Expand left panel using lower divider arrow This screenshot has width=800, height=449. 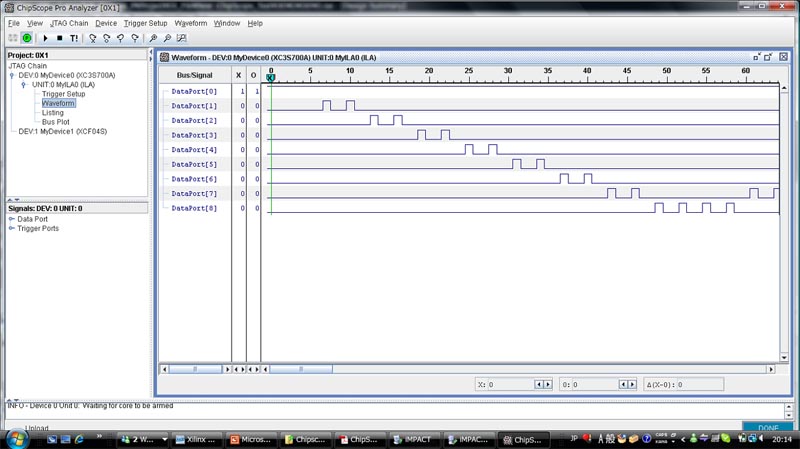[x=151, y=59]
